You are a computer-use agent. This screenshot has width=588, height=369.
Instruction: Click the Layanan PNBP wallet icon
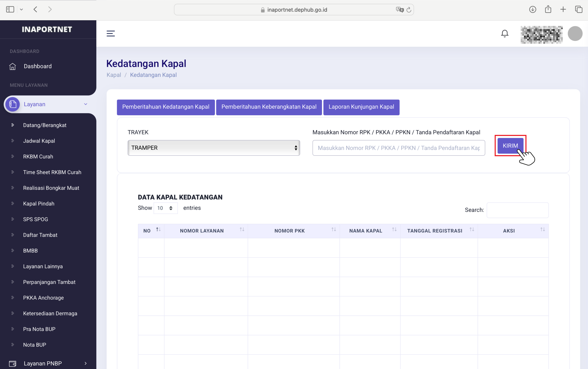12,363
